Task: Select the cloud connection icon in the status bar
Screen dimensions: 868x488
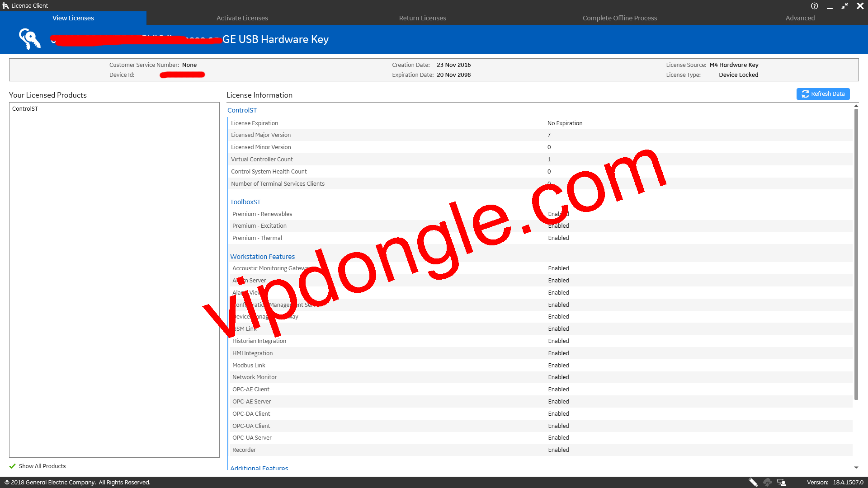Action: (x=767, y=482)
